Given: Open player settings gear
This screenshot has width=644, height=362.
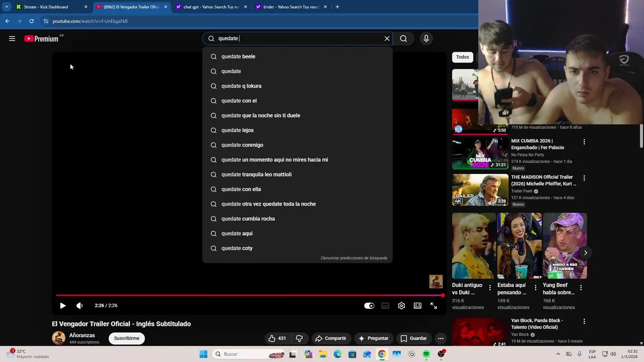Looking at the screenshot, I should 401,306.
